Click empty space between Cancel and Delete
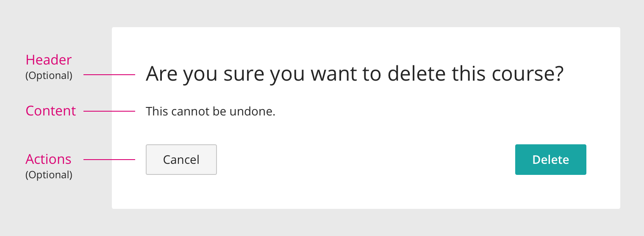This screenshot has width=644, height=236. click(x=364, y=160)
